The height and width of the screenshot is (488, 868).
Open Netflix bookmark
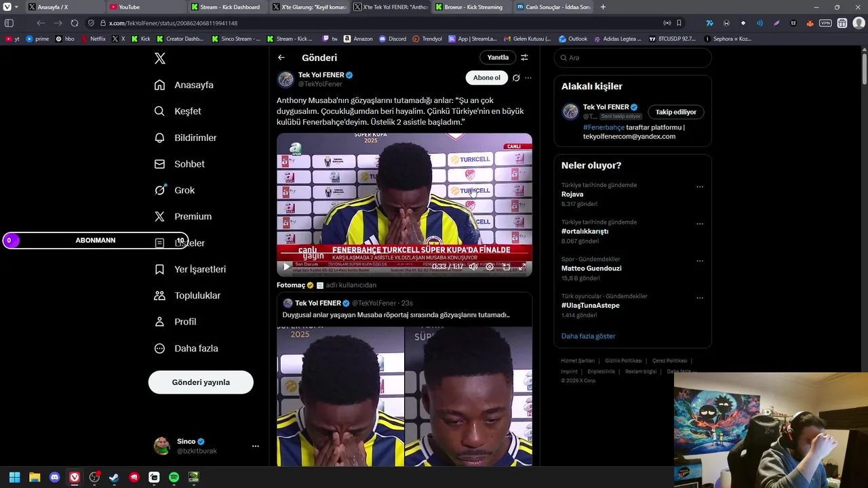pyautogui.click(x=94, y=39)
